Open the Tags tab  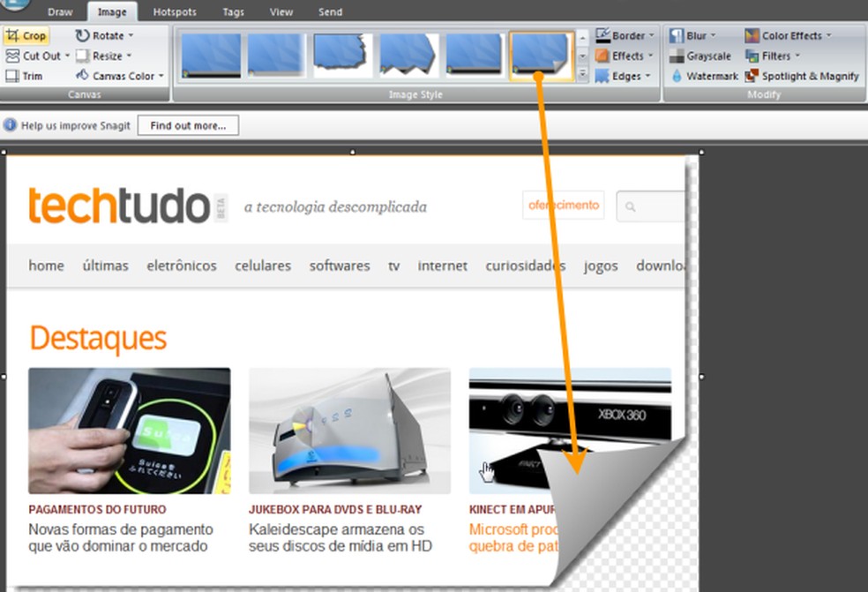coord(233,11)
